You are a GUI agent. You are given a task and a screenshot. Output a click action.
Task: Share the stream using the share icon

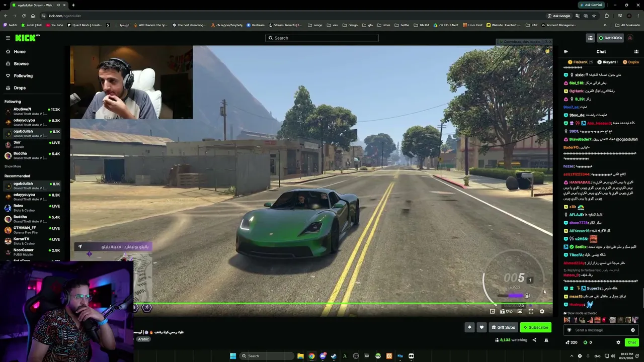point(534,340)
